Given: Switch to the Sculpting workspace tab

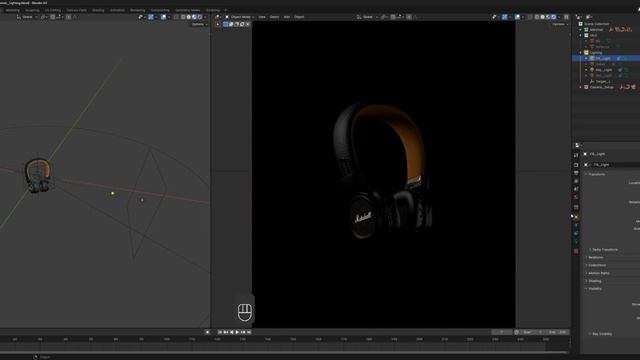Looking at the screenshot, I should coord(32,10).
